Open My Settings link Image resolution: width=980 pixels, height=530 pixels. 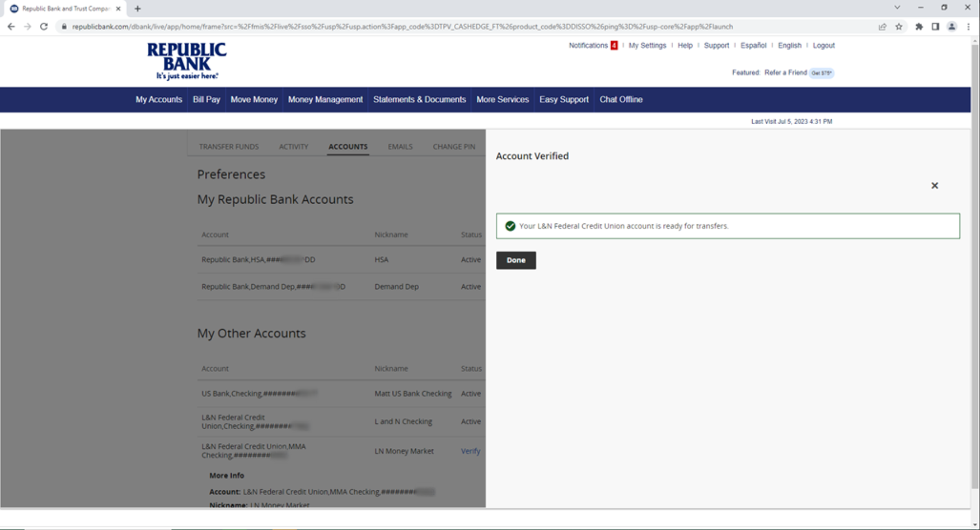pyautogui.click(x=648, y=45)
